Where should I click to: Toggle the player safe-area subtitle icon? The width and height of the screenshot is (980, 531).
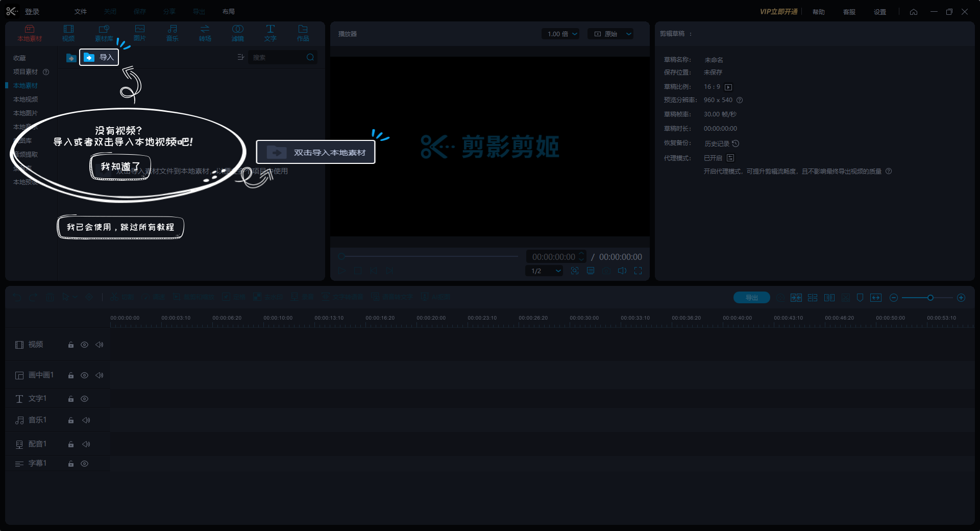click(x=591, y=271)
